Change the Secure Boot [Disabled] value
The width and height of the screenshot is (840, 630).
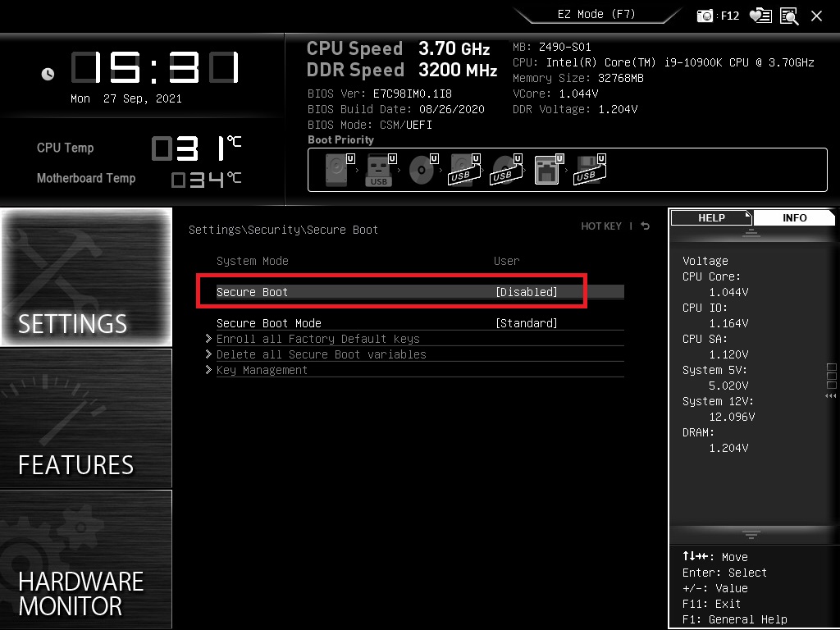(526, 292)
